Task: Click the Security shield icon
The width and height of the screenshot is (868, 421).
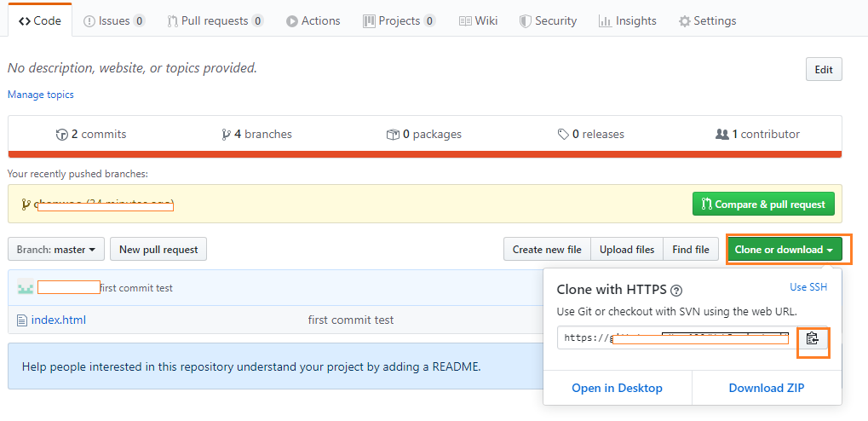Action: 526,21
